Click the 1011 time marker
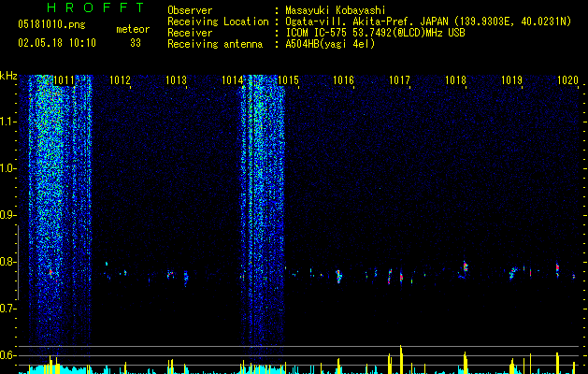588x374 pixels. click(x=64, y=80)
